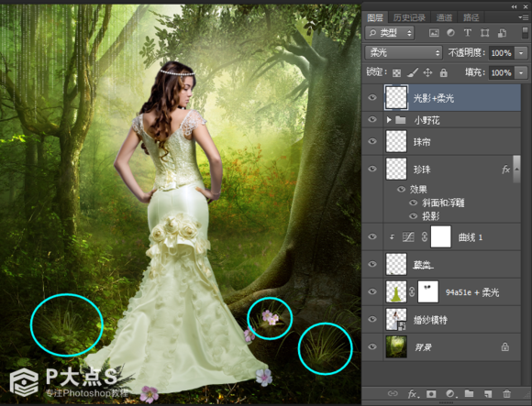The width and height of the screenshot is (532, 406).
Task: Click the 不透明度 100% value field
Action: pos(501,53)
